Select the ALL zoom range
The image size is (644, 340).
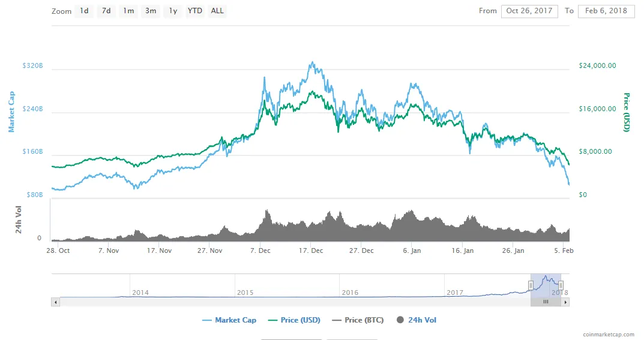[x=217, y=11]
